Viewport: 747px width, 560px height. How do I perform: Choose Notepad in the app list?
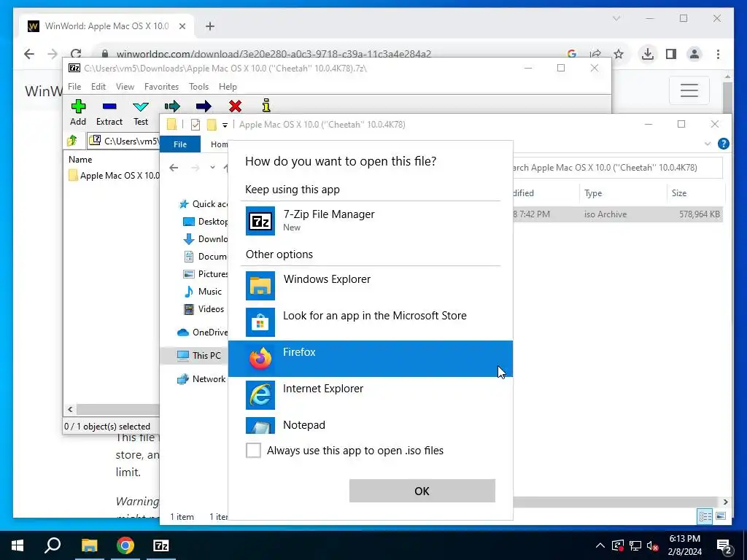371,424
